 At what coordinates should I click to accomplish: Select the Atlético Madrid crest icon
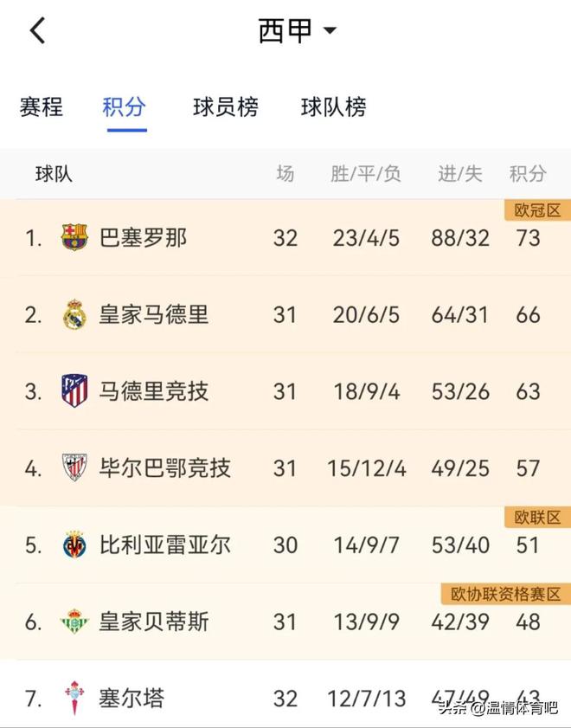pos(74,391)
